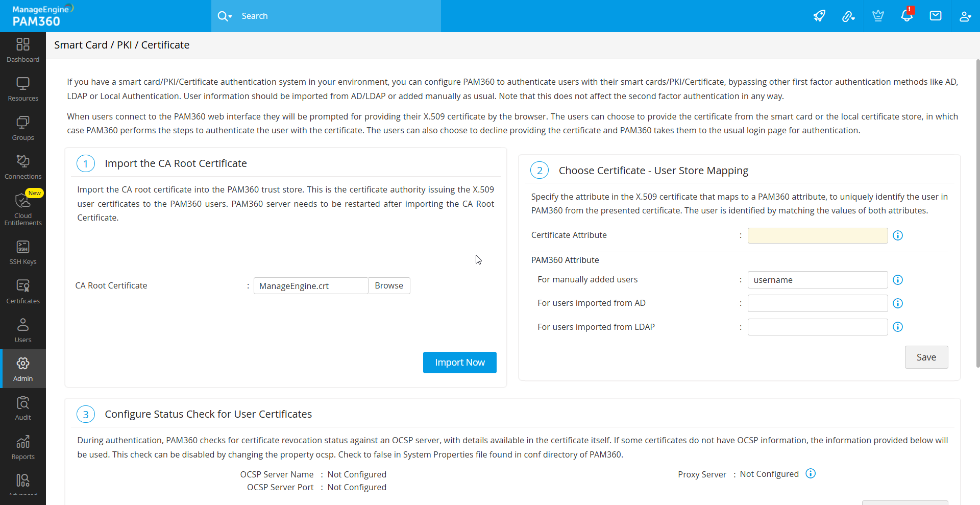The width and height of the screenshot is (980, 505).
Task: Open the Groups section
Action: [x=22, y=127]
